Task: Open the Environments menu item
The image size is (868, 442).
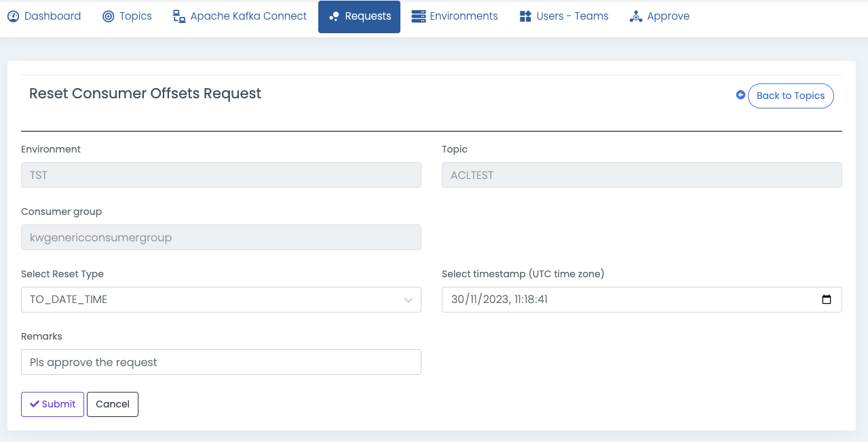Action: point(464,16)
